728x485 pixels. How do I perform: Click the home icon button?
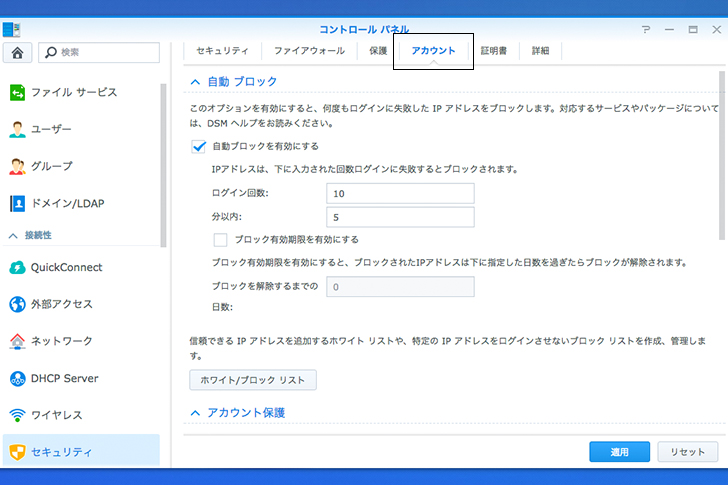click(x=17, y=52)
